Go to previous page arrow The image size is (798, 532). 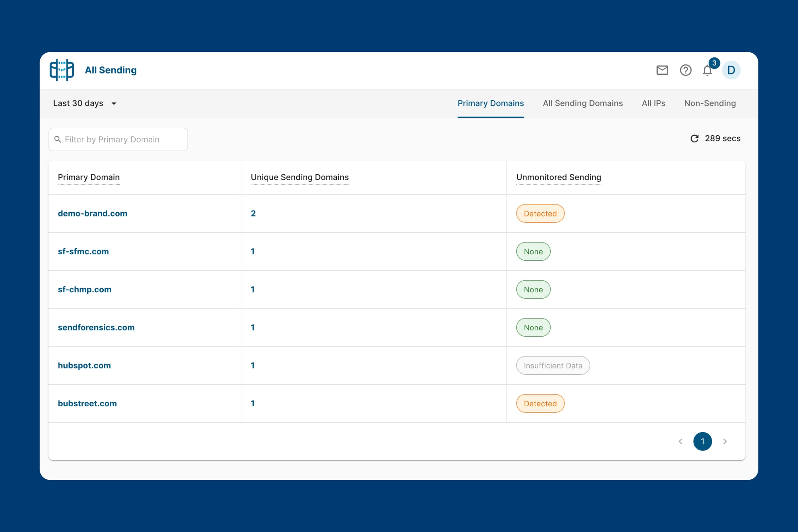coord(680,442)
